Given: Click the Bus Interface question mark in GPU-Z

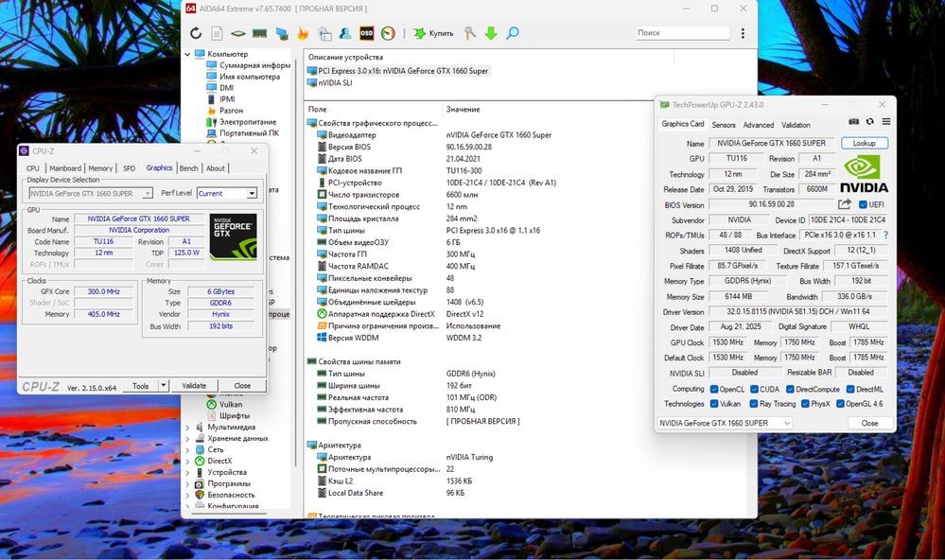Looking at the screenshot, I should 886,236.
